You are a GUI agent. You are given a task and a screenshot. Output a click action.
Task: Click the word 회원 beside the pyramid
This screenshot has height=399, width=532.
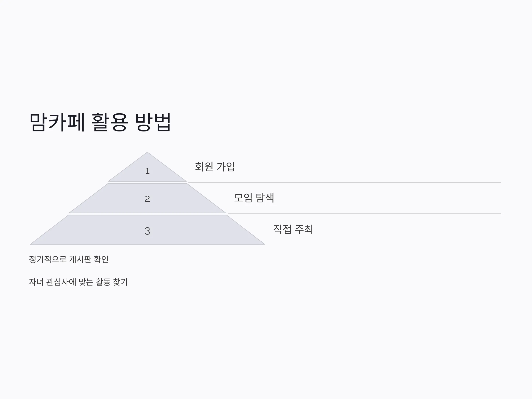point(204,166)
